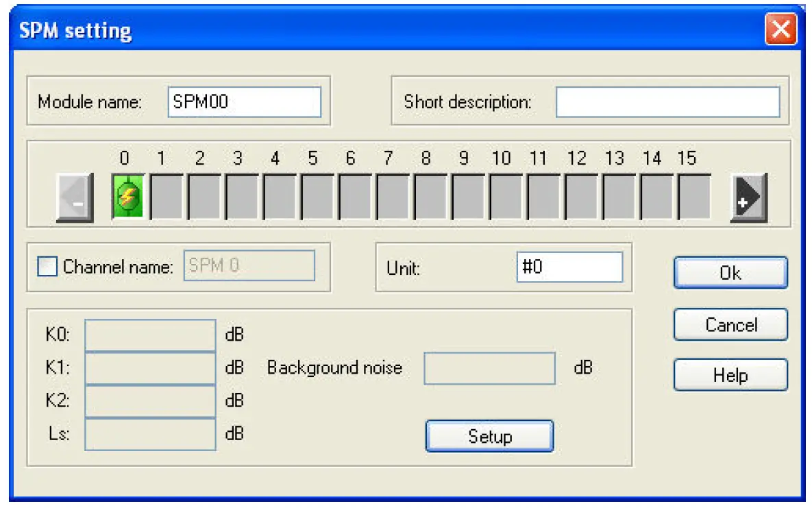Select empty channel slot 6
This screenshot has width=812, height=508.
click(355, 197)
